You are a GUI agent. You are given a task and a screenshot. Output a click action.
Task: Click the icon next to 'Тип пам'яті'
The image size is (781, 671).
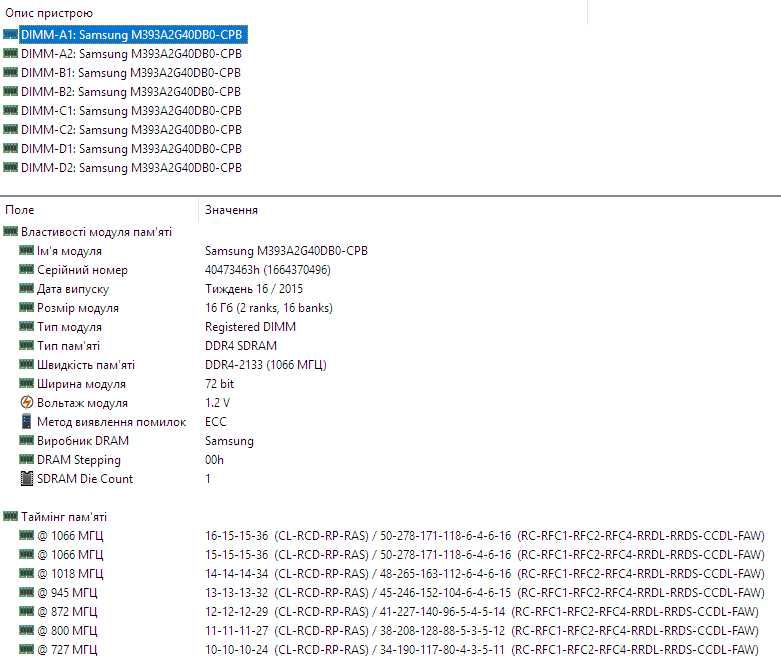click(x=26, y=345)
